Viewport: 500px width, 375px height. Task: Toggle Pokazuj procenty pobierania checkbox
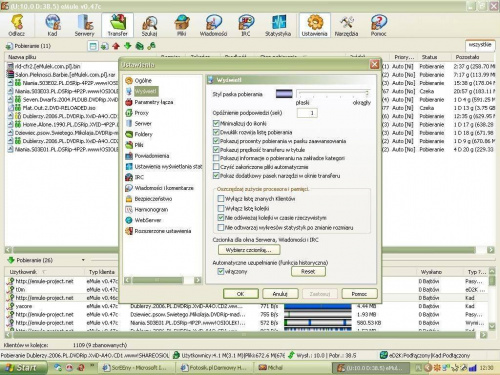coord(216,141)
